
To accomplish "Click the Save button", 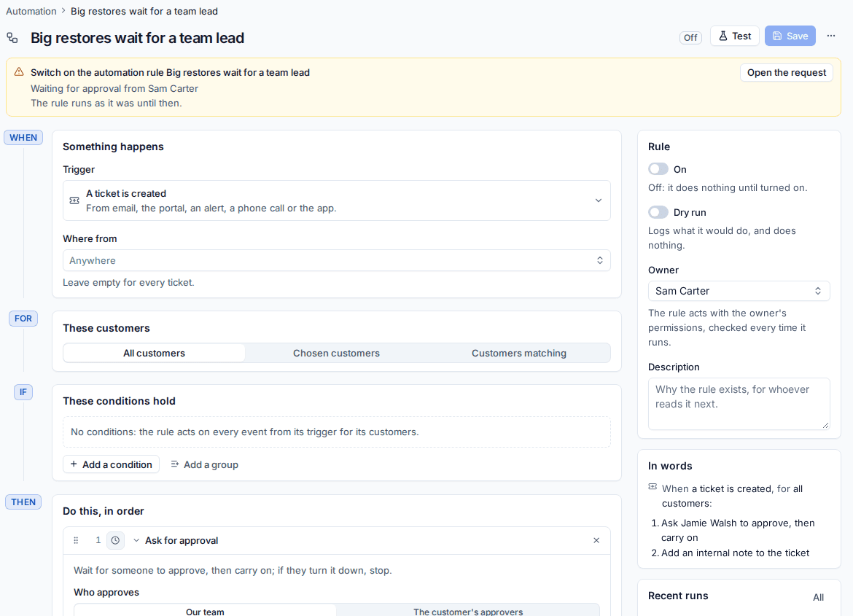I will point(790,36).
